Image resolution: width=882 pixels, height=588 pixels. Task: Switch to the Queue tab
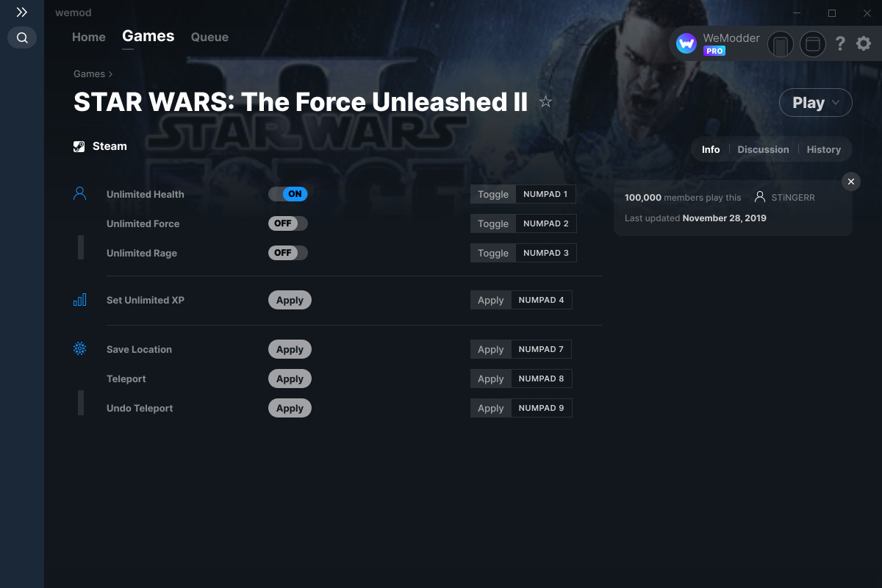click(209, 37)
